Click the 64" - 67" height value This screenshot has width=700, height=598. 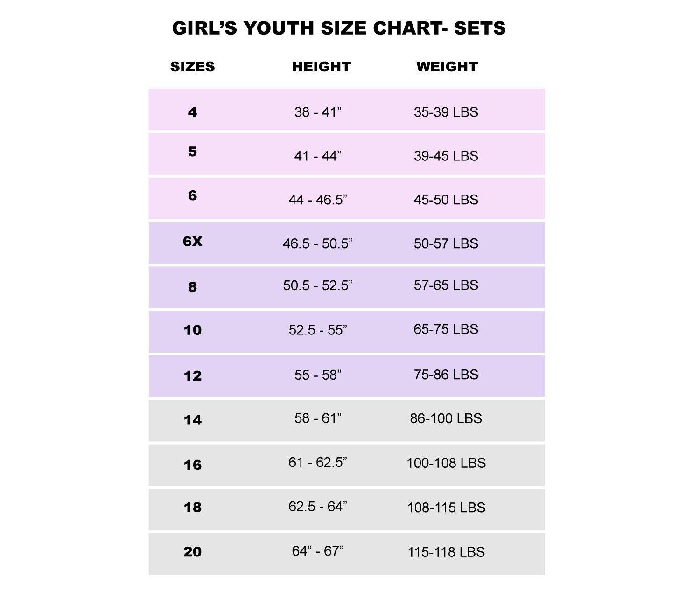pos(318,551)
